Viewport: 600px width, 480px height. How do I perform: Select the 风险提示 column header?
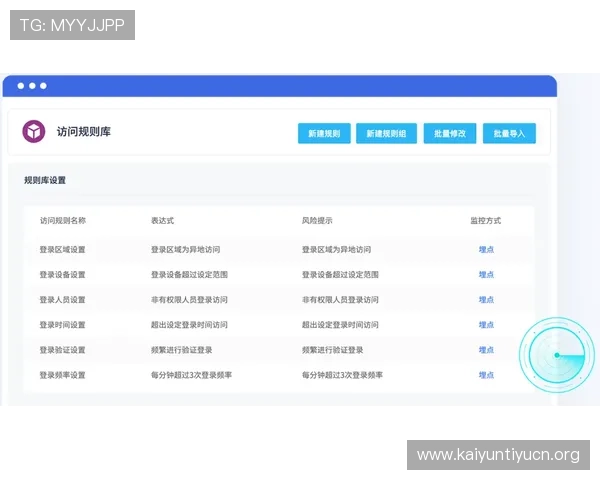point(317,220)
